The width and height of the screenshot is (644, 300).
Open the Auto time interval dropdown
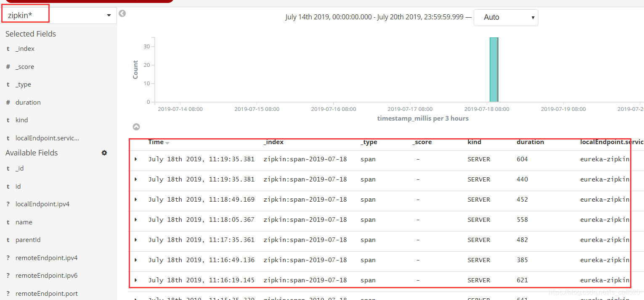click(x=506, y=17)
